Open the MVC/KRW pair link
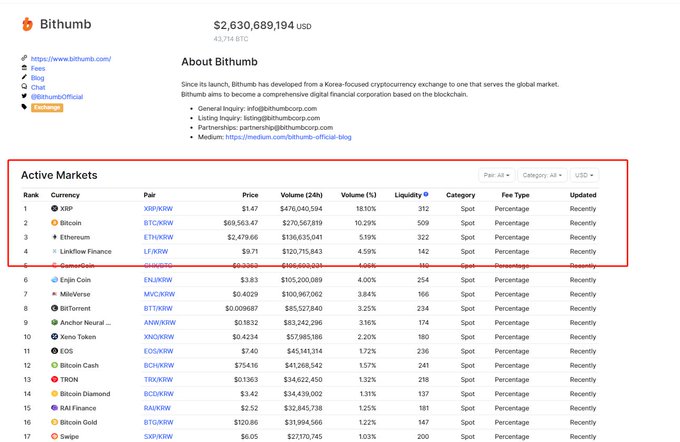The image size is (680, 442). (159, 294)
